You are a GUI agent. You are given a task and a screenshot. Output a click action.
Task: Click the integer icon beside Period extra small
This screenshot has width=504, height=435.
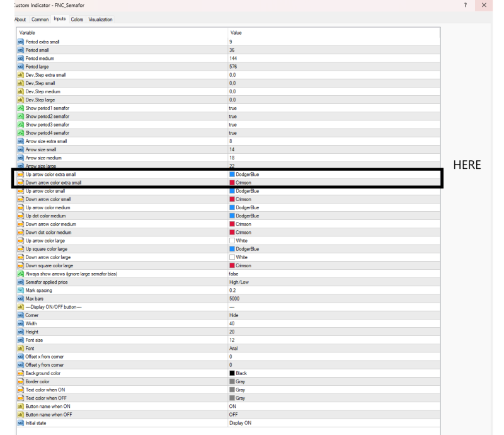21,42
